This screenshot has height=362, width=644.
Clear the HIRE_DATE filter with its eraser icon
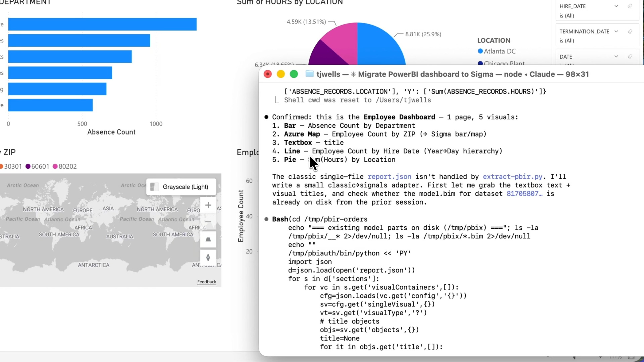(630, 6)
